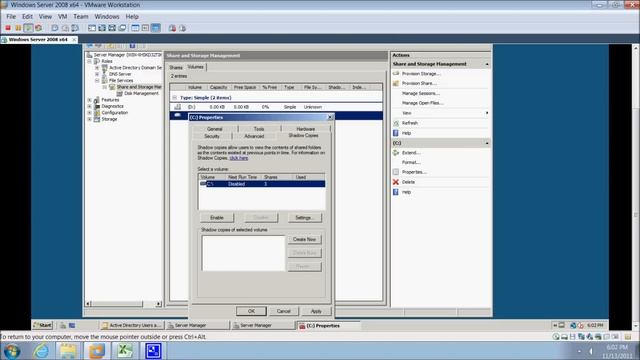Click the host Windows Start orb
The height and width of the screenshot is (360, 640).
tap(12, 351)
